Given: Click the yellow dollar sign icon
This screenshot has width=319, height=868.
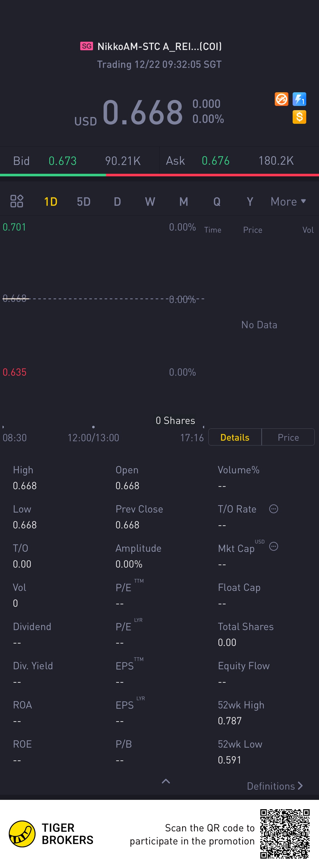Looking at the screenshot, I should coord(299,117).
